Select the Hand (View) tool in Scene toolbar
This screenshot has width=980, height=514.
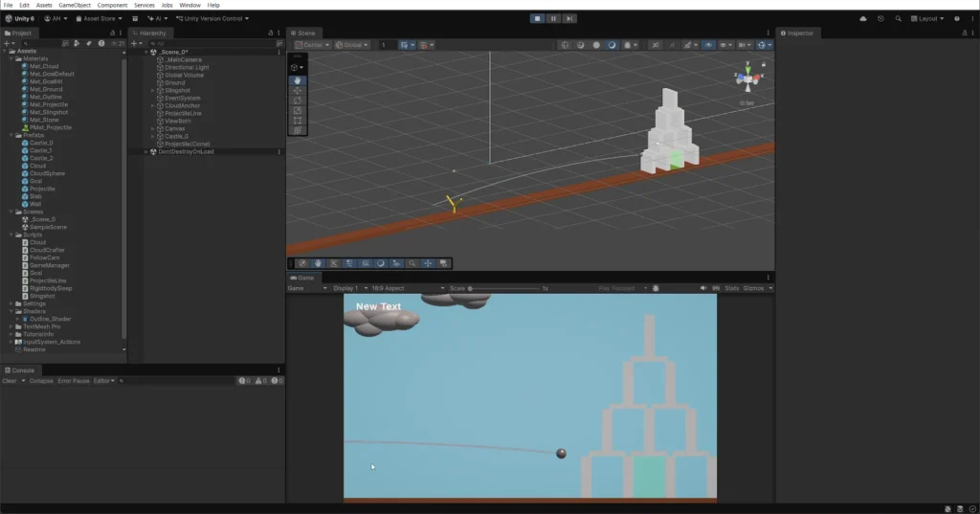298,80
